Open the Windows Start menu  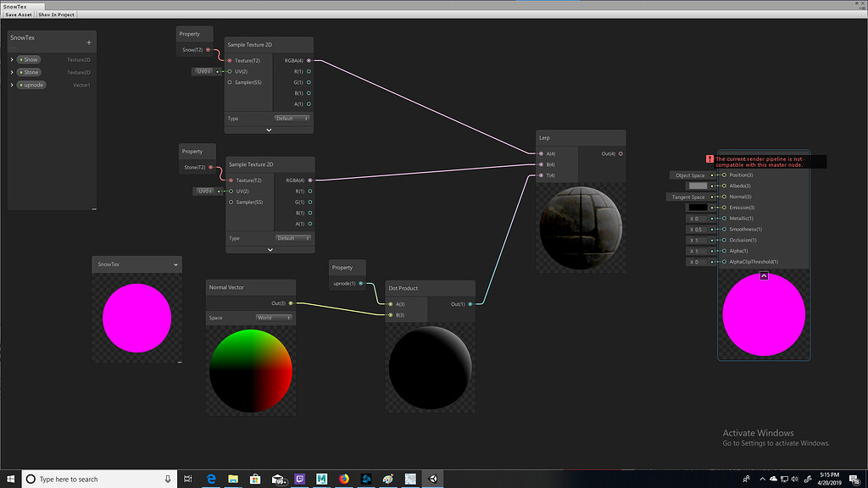point(9,479)
